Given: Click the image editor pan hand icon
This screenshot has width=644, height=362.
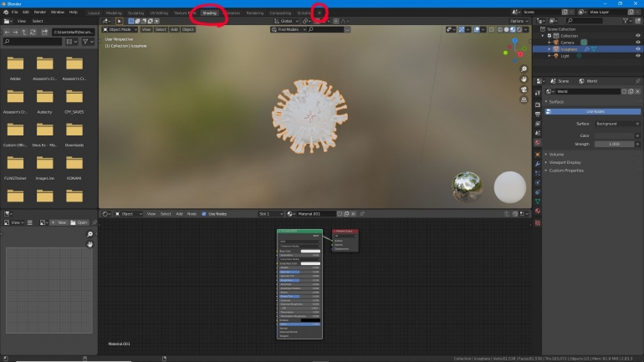Looking at the screenshot, I should click(x=89, y=244).
